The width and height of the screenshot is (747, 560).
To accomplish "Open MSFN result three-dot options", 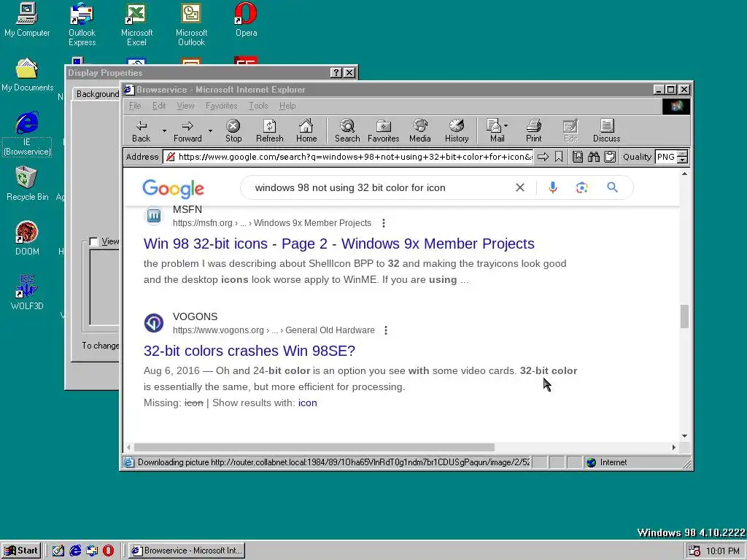I will (x=384, y=223).
